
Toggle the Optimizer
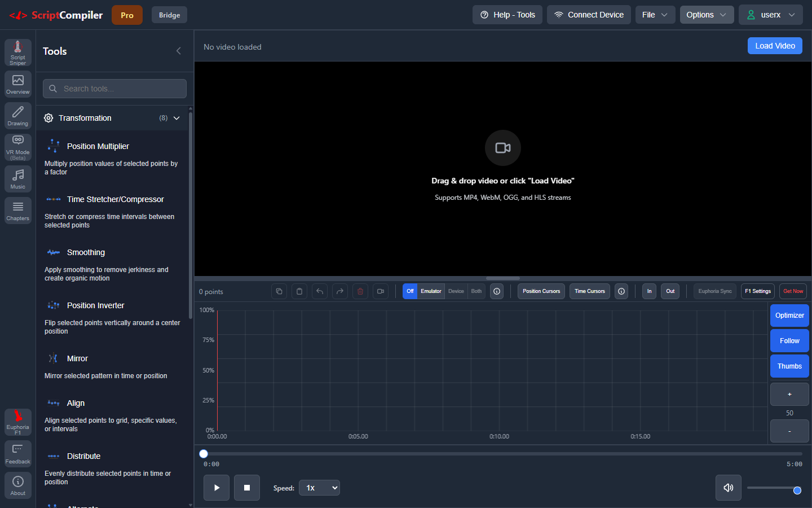tap(789, 316)
